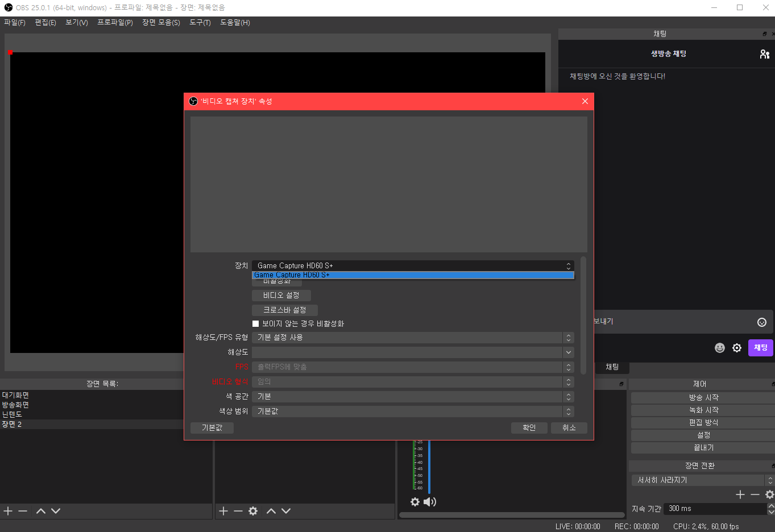Click the 기본값 defaults button in dialog
The height and width of the screenshot is (532, 775).
(212, 428)
